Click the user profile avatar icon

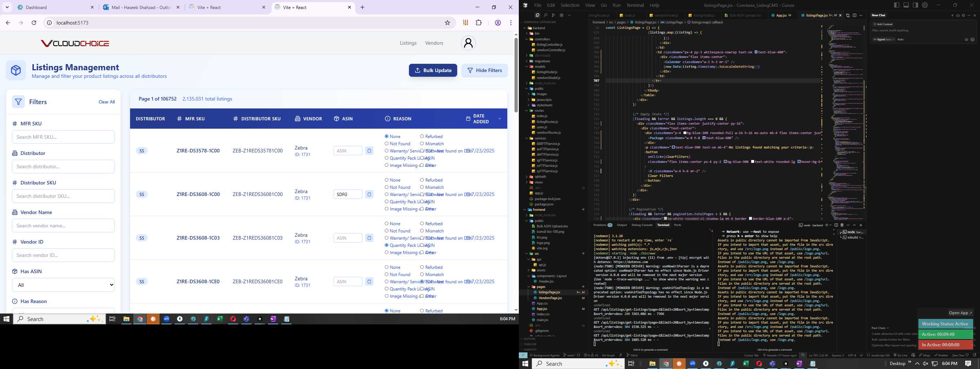468,43
